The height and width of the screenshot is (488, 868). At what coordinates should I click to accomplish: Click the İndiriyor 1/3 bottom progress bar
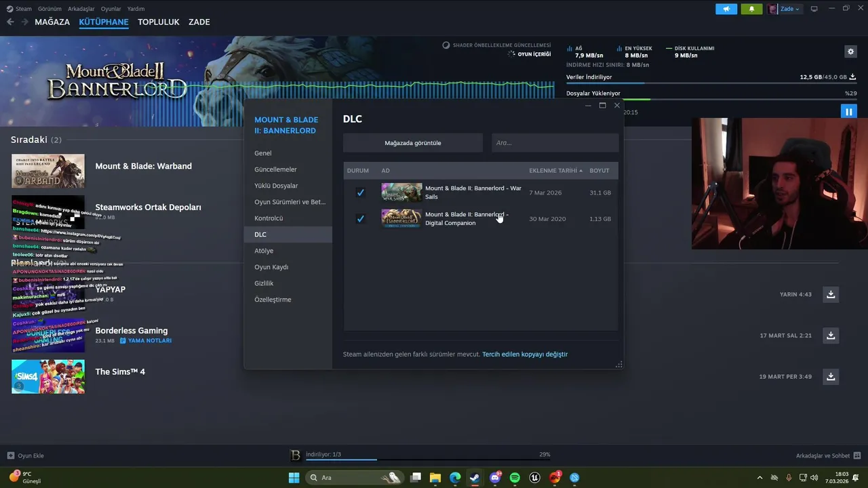click(x=427, y=460)
